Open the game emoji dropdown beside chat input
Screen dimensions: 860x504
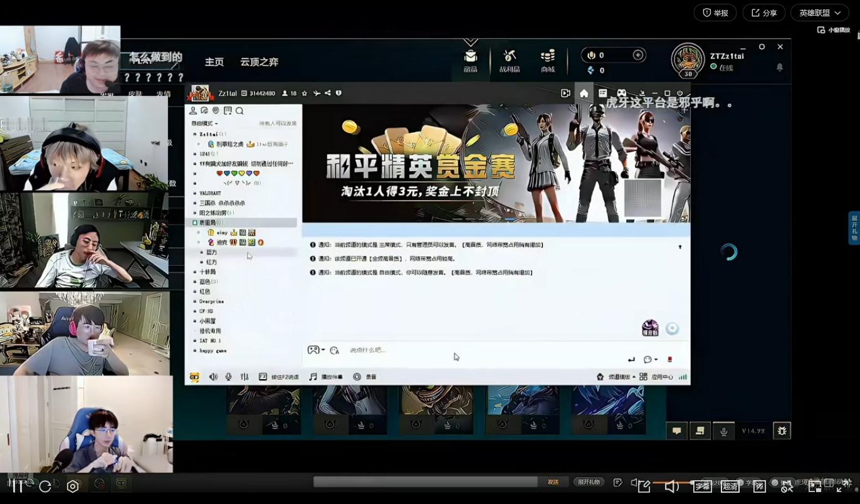pos(316,350)
